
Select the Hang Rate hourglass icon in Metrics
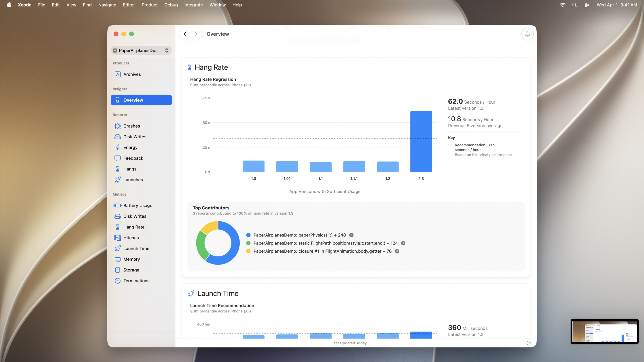[x=117, y=227]
